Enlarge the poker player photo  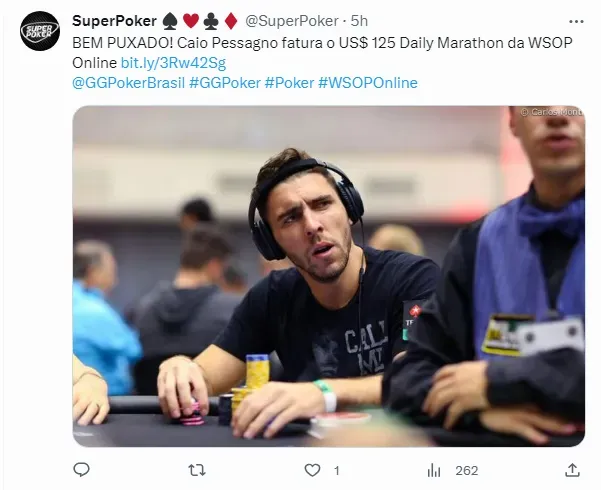click(x=328, y=276)
